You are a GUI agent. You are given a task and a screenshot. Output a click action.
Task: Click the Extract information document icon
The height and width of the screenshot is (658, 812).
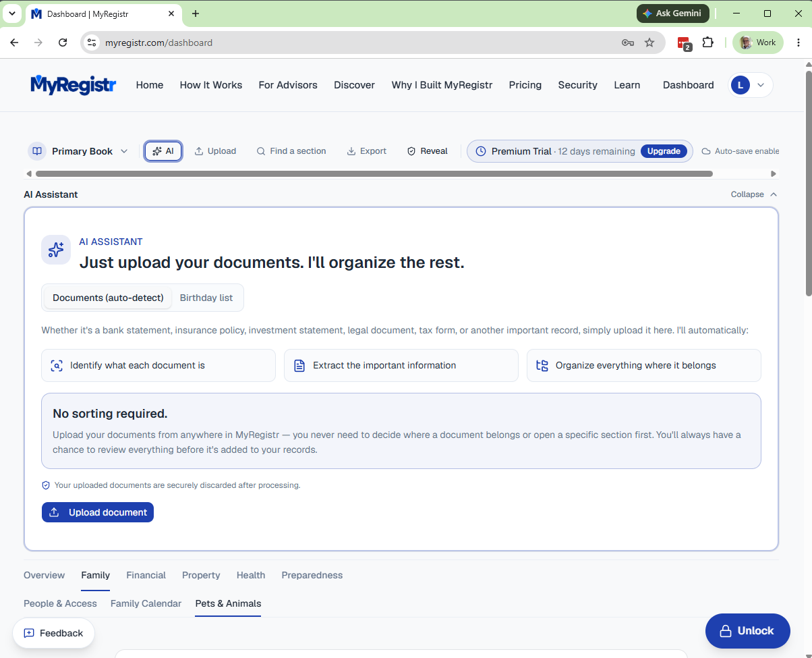[x=299, y=366]
